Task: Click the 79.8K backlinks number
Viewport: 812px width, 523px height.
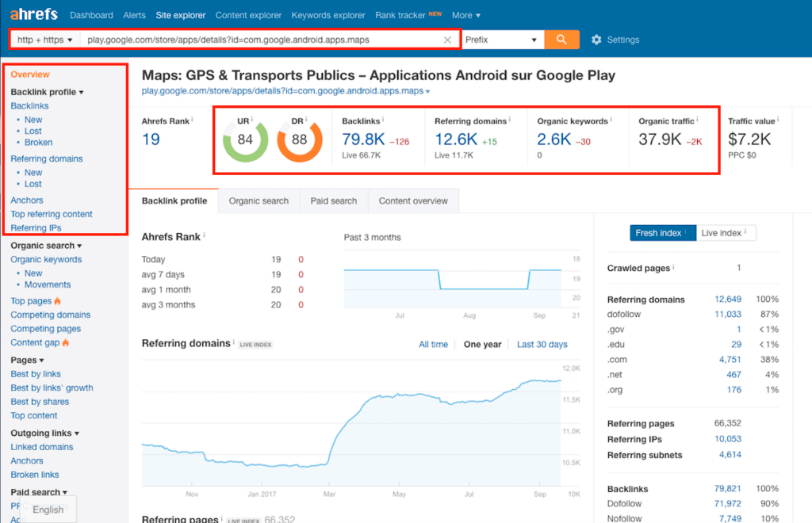Action: (363, 139)
